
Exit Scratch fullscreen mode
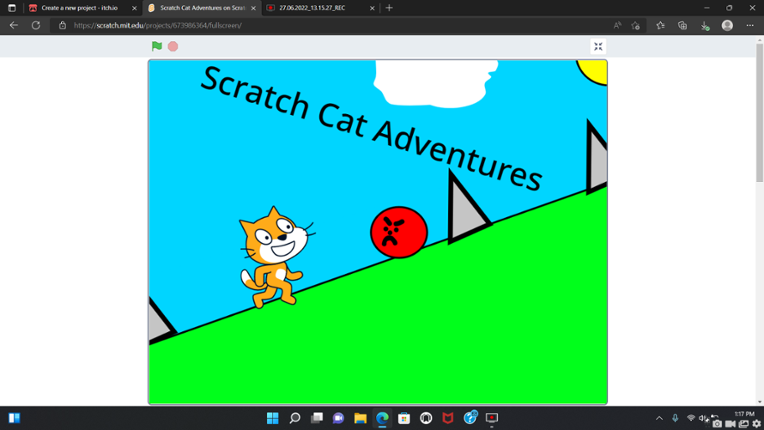[x=598, y=47]
